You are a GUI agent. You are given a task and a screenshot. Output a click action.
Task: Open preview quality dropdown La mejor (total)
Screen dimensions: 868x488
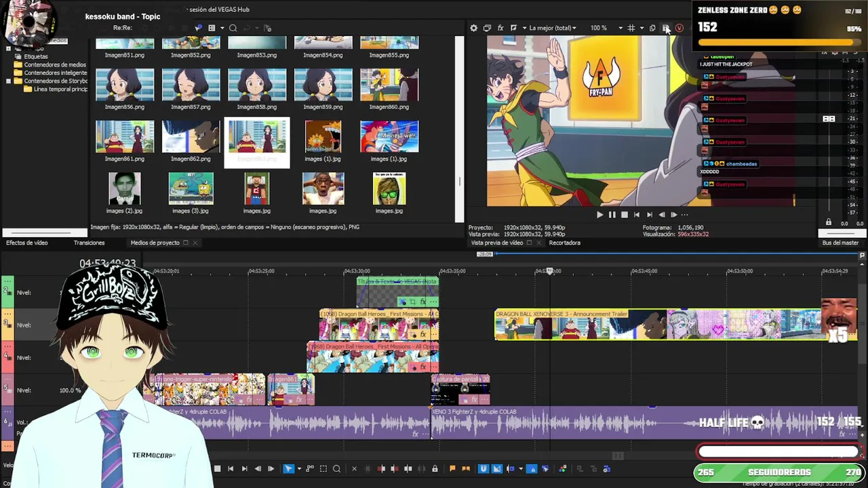553,28
